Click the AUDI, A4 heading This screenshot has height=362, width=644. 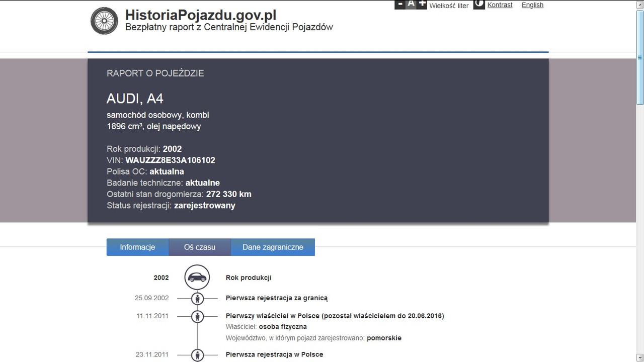tap(135, 99)
